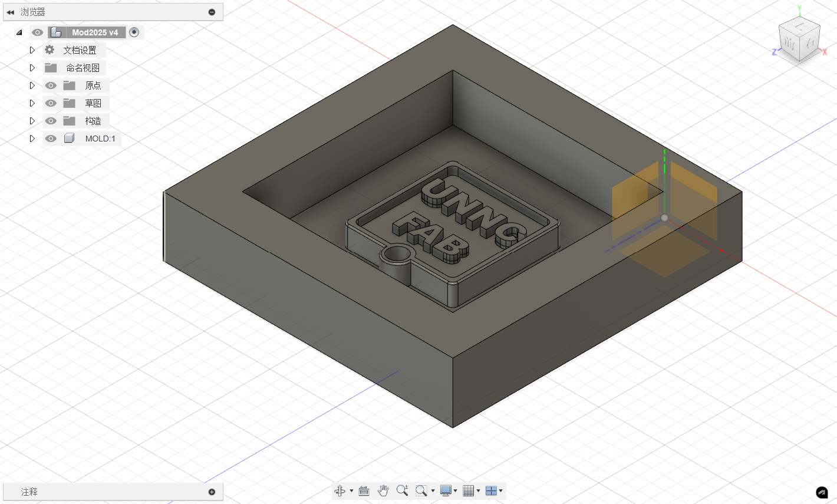Click the component cube icon beside MOLD:1
Screen dimensions: 837x504
(x=70, y=139)
